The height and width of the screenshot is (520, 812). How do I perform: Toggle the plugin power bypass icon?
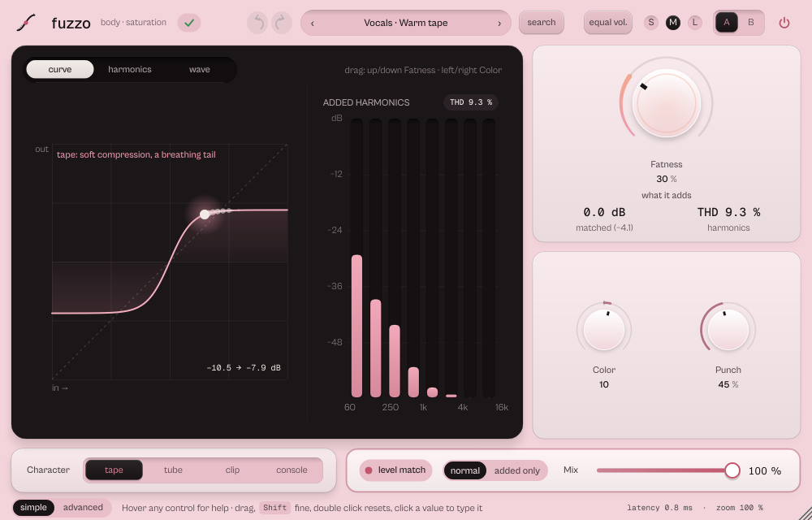pyautogui.click(x=784, y=23)
